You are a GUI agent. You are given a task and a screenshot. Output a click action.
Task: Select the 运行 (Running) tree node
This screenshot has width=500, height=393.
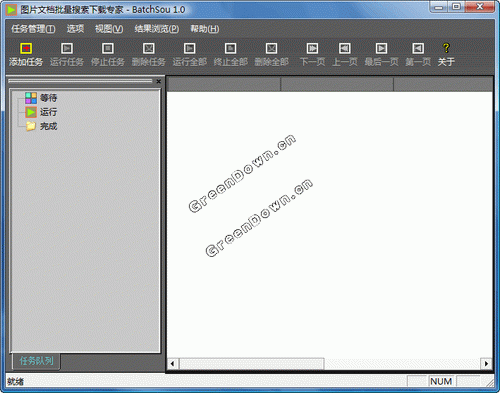(x=48, y=112)
